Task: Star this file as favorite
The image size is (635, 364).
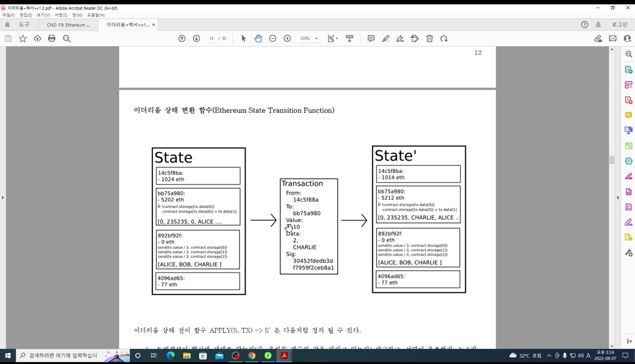Action: tap(23, 39)
